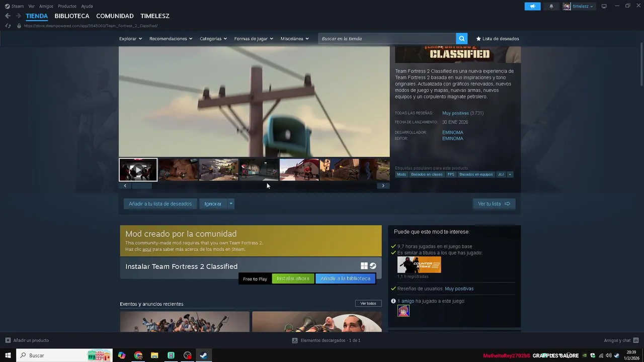Click the Ignorar button

213,204
